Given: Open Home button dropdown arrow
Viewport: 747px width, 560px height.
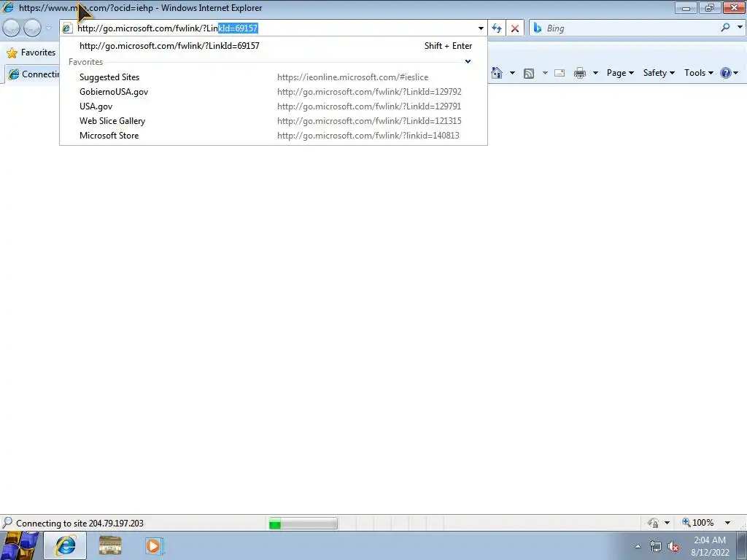Looking at the screenshot, I should (x=512, y=74).
